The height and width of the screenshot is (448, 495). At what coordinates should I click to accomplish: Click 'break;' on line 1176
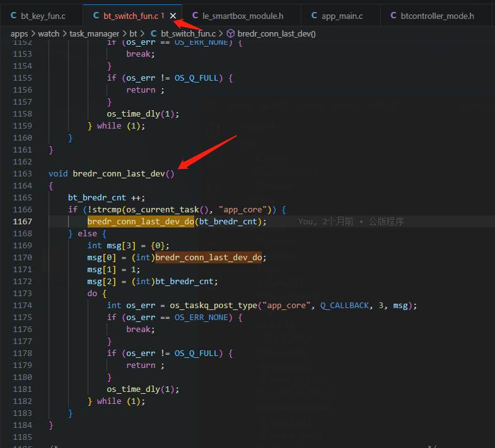tap(141, 330)
